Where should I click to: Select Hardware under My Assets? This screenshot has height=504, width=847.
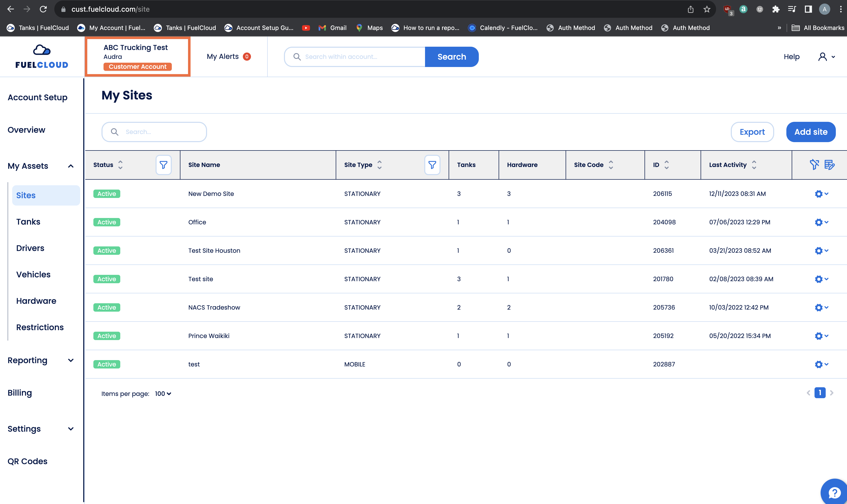[x=36, y=301]
